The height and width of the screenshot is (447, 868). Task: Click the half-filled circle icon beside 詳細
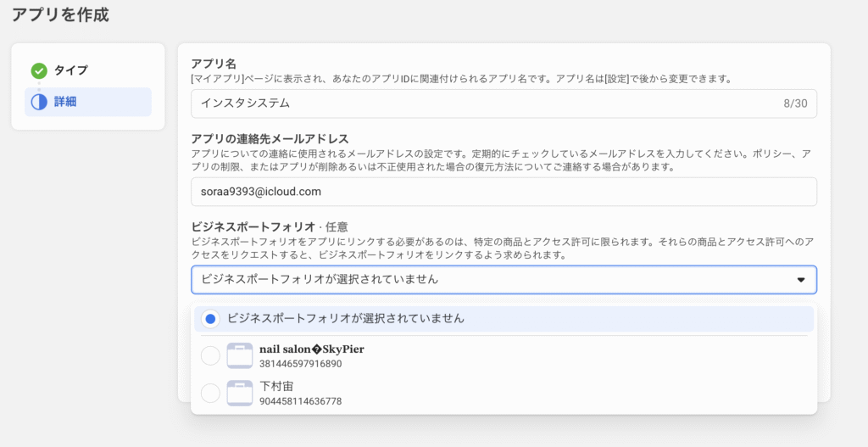(39, 102)
